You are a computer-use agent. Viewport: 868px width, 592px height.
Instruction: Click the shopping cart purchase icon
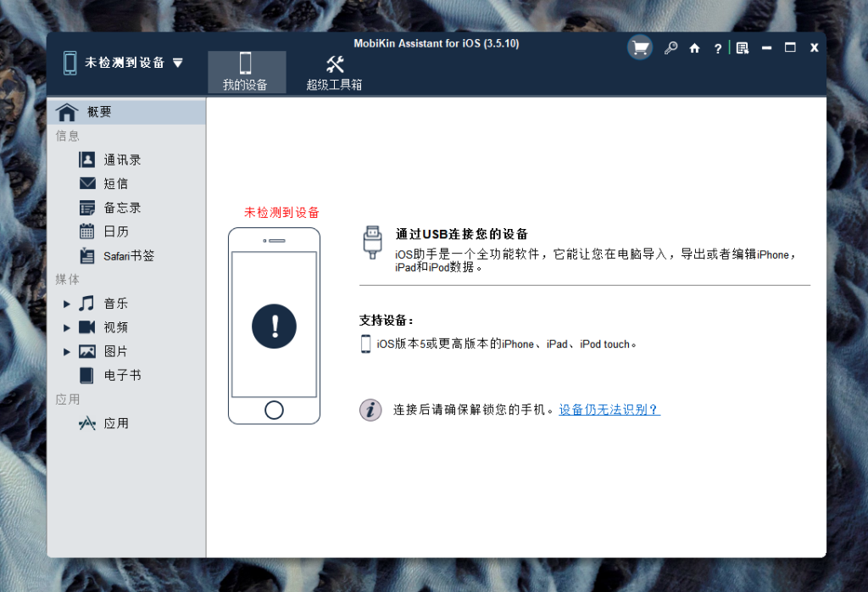click(640, 47)
